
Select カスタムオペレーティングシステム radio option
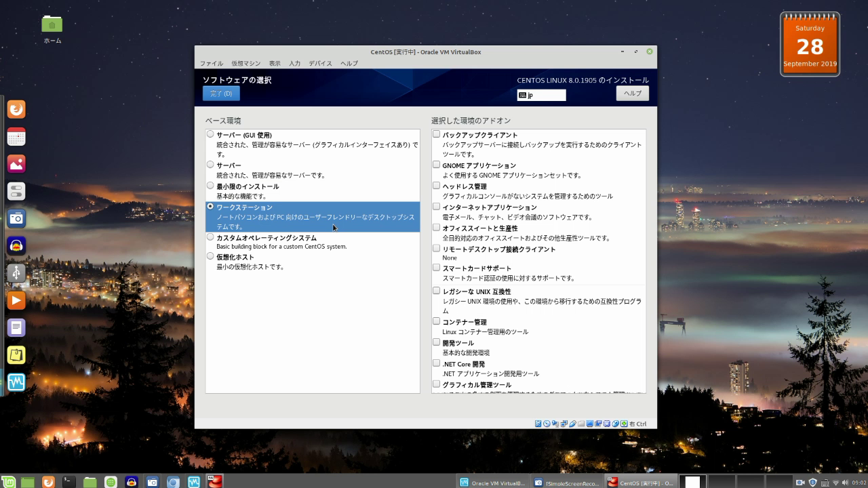210,237
